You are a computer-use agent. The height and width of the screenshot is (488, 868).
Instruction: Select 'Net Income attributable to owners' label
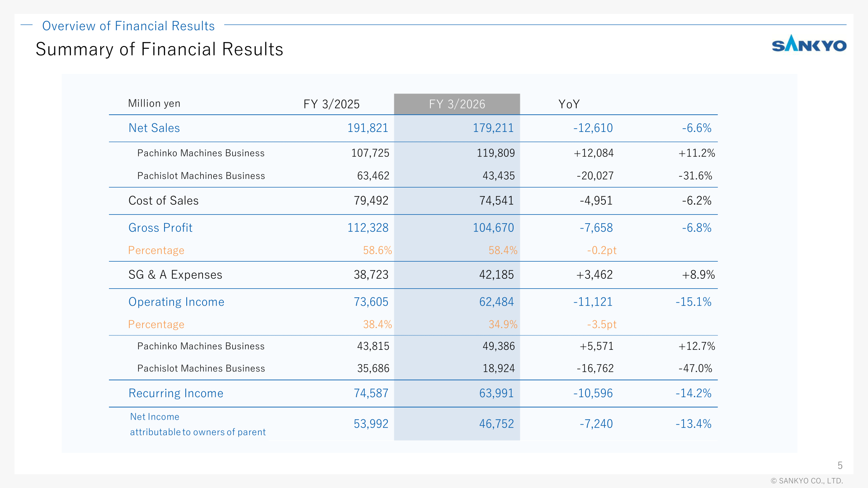click(198, 424)
